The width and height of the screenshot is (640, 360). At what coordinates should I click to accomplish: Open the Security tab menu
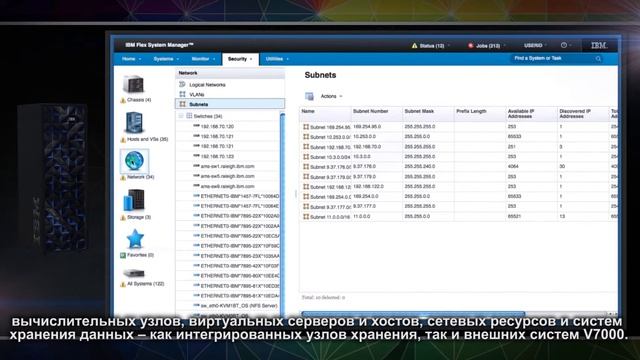240,59
